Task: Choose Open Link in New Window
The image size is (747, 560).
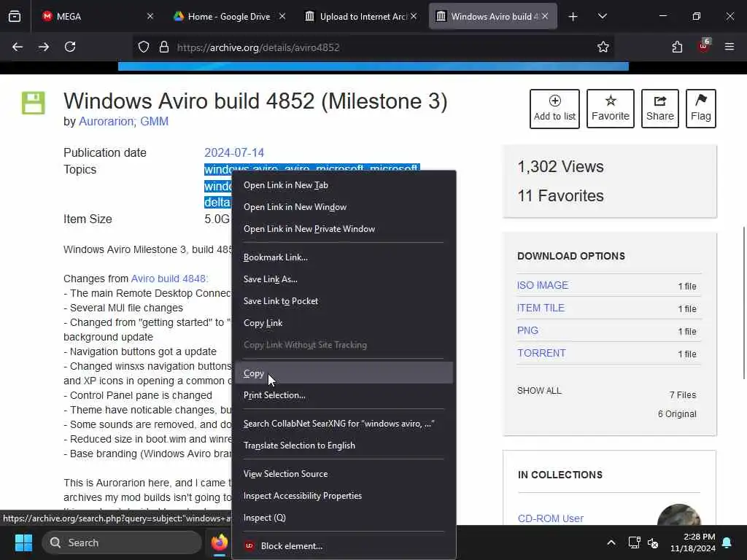Action: (344, 207)
